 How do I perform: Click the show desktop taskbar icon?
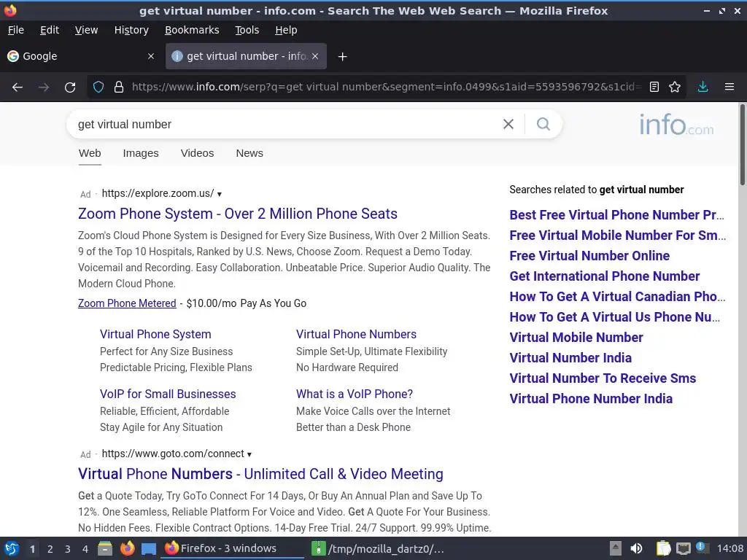pyautogui.click(x=149, y=549)
